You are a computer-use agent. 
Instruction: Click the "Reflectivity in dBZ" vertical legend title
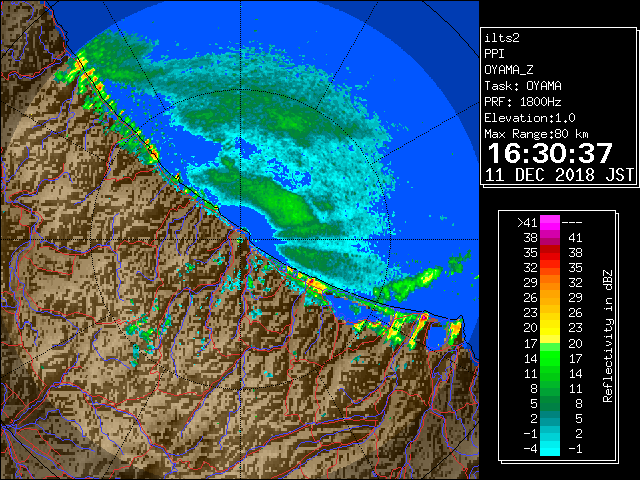coord(608,336)
